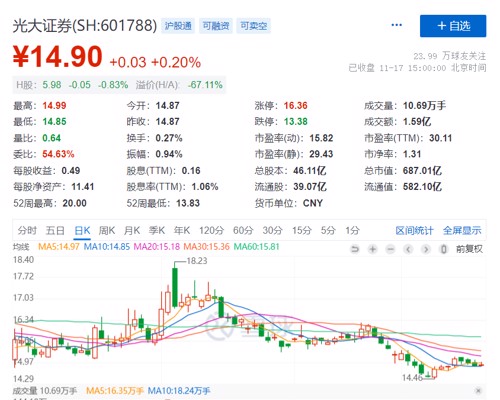
Task: Open the 前复权 adjustment dropdown
Action: click(x=469, y=249)
